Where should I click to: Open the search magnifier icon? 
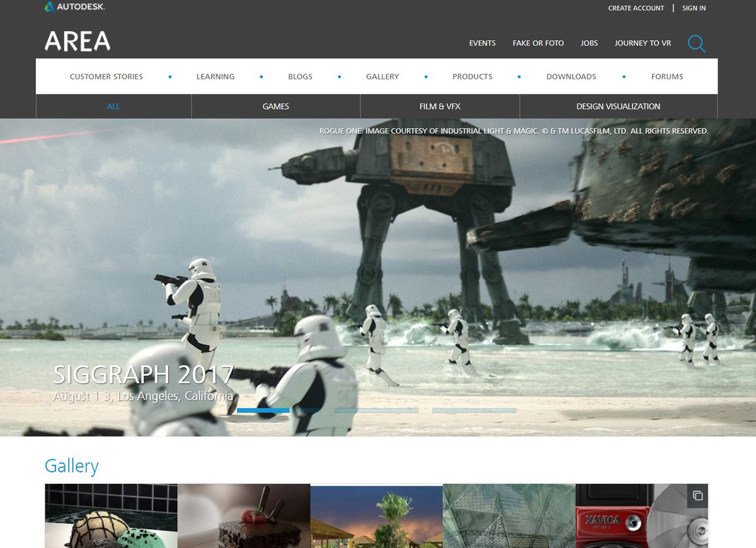click(x=696, y=43)
